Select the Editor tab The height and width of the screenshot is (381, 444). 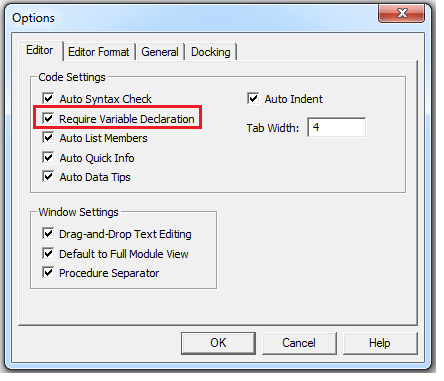click(40, 50)
